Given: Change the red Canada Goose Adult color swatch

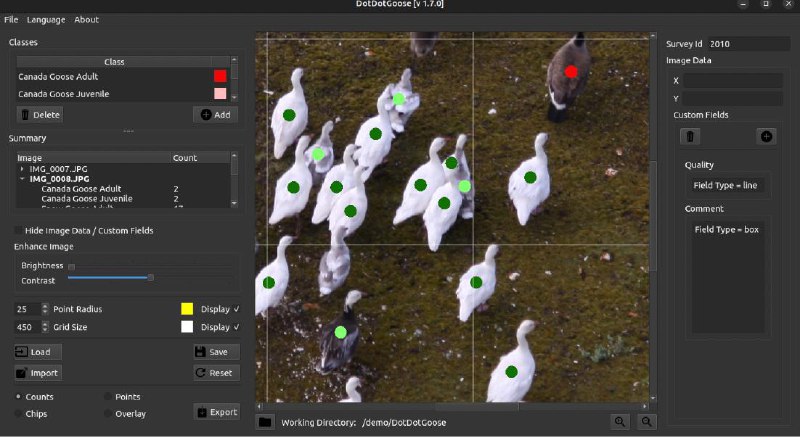Looking at the screenshot, I should 220,76.
